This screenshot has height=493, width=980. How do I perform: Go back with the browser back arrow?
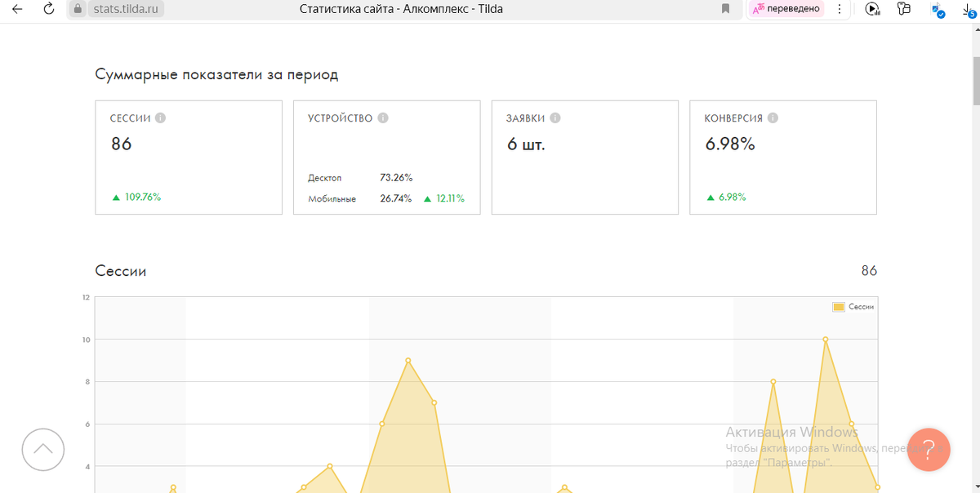pyautogui.click(x=17, y=9)
